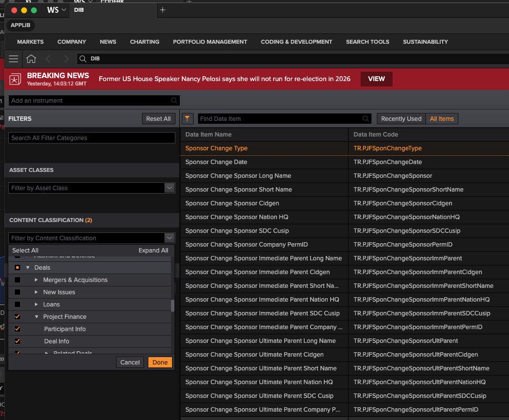Image resolution: width=509 pixels, height=420 pixels.
Task: Expand the New Issues node
Action: click(x=36, y=292)
